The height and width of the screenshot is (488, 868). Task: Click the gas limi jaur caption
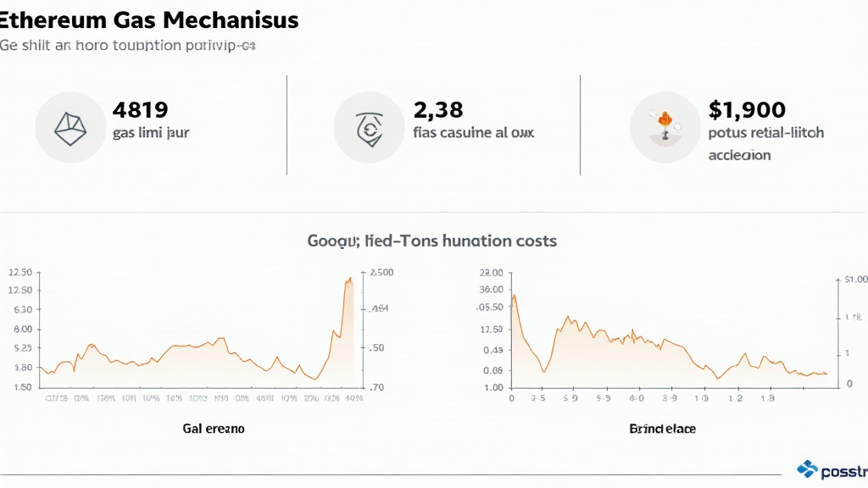[150, 133]
